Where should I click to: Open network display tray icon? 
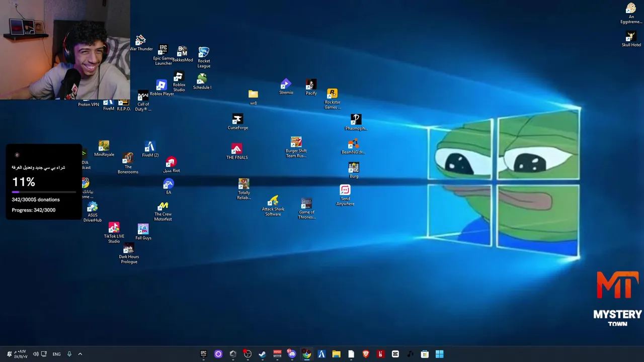(x=44, y=354)
